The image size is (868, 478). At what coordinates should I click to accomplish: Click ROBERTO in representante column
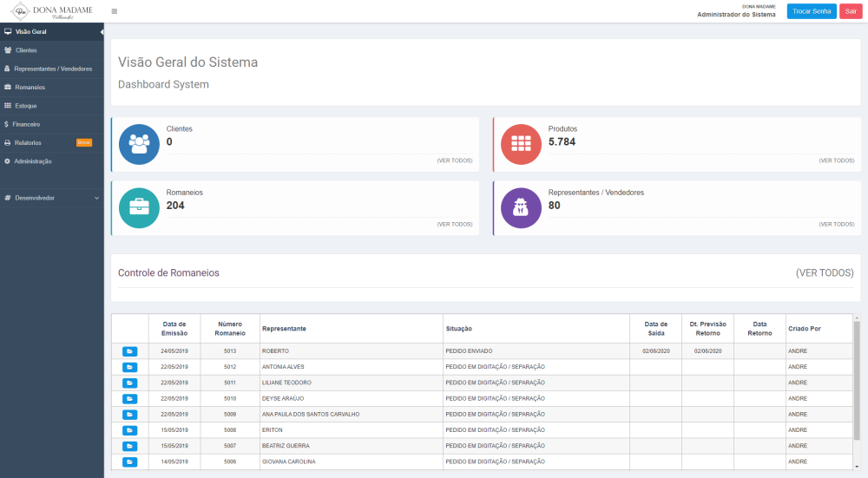275,351
